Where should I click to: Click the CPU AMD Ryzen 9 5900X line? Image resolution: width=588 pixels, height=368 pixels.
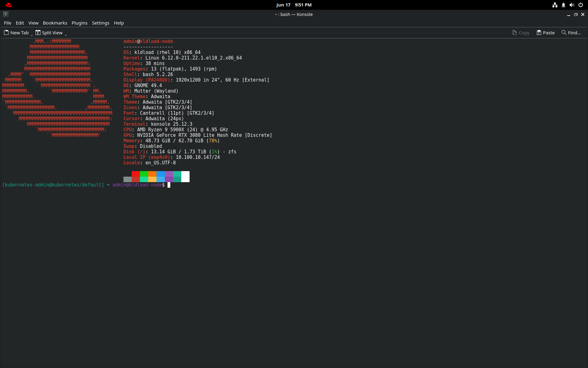pyautogui.click(x=176, y=130)
